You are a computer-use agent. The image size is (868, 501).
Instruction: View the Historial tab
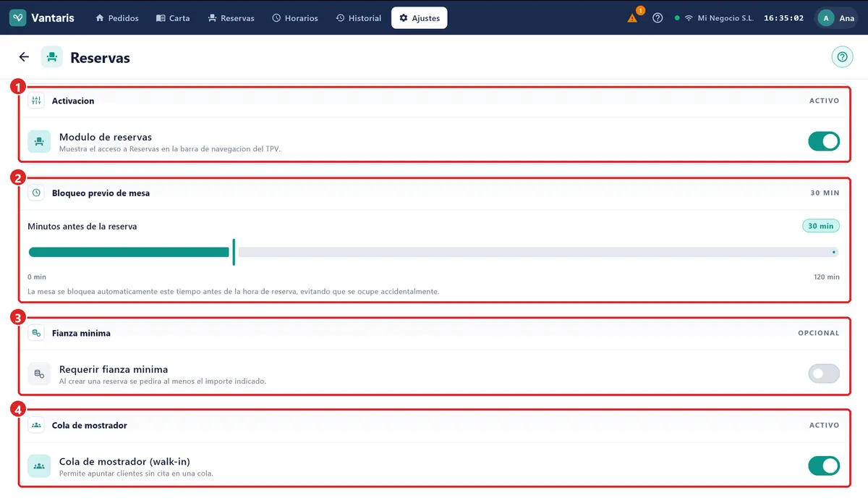359,18
